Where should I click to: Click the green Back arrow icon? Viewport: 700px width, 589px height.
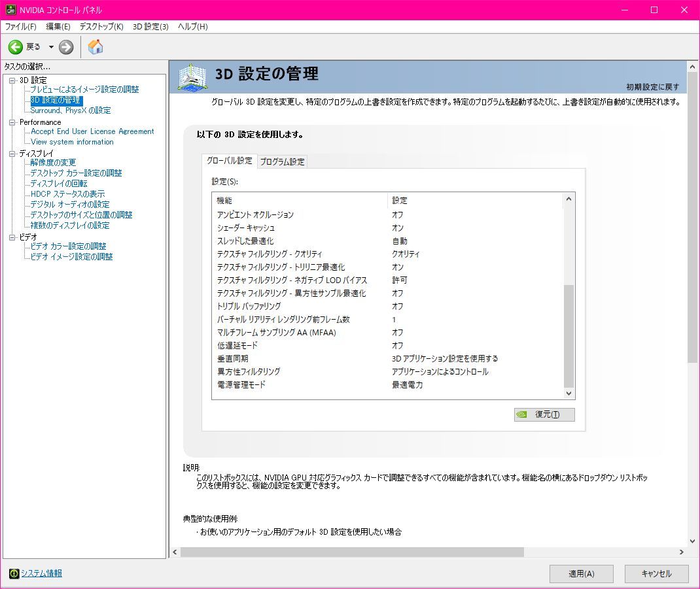(16, 47)
